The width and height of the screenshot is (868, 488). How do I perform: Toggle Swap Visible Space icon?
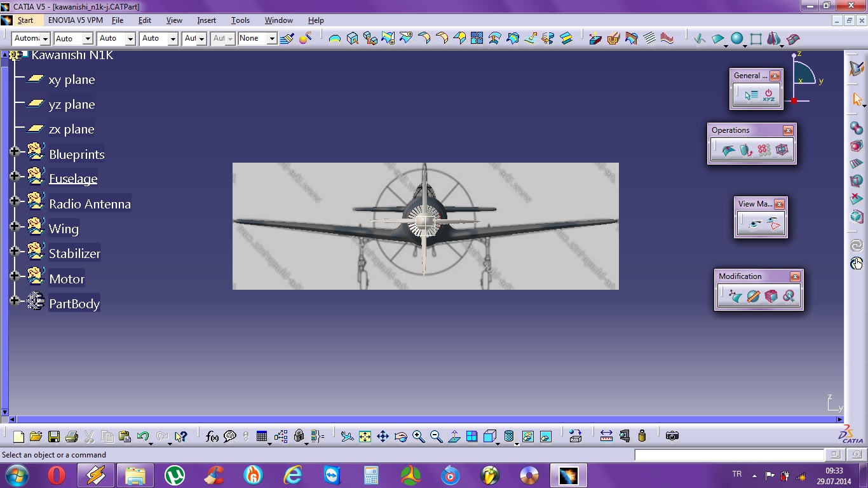545,437
